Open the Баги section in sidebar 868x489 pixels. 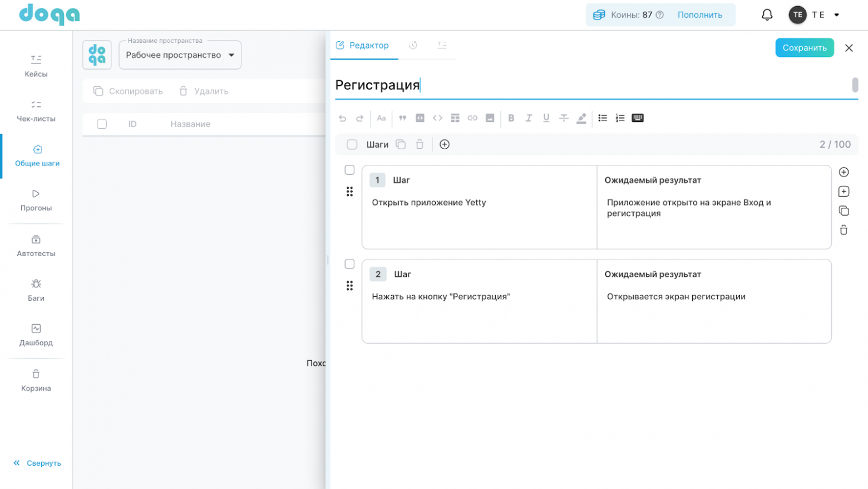[36, 290]
